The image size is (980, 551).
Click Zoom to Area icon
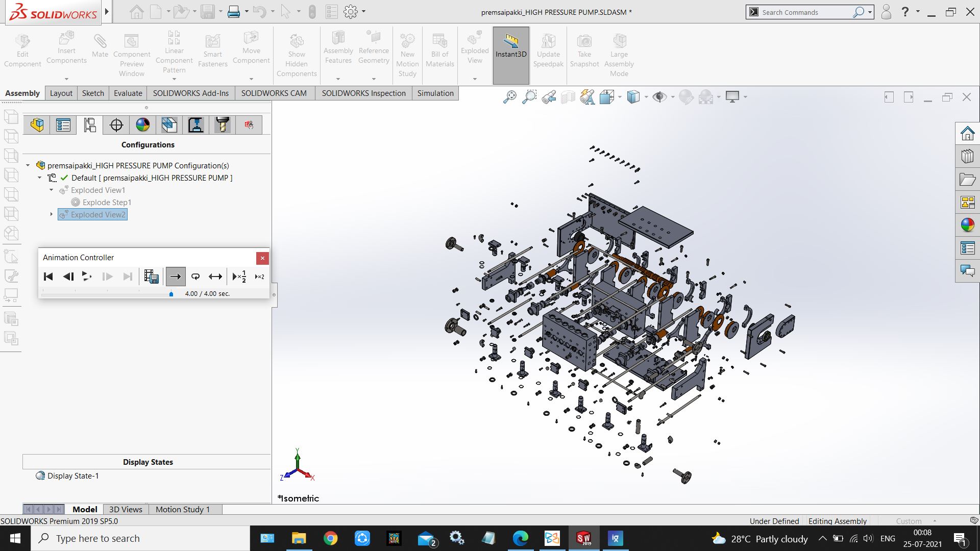pos(529,97)
